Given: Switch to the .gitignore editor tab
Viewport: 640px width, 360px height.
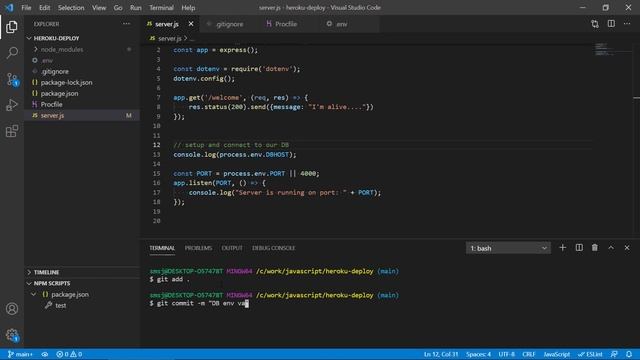Looking at the screenshot, I should coord(229,24).
